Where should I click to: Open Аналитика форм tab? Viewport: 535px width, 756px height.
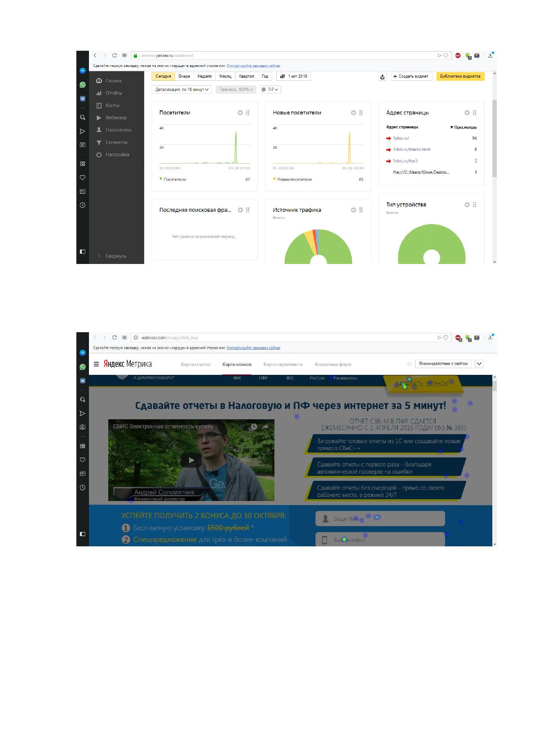click(333, 365)
